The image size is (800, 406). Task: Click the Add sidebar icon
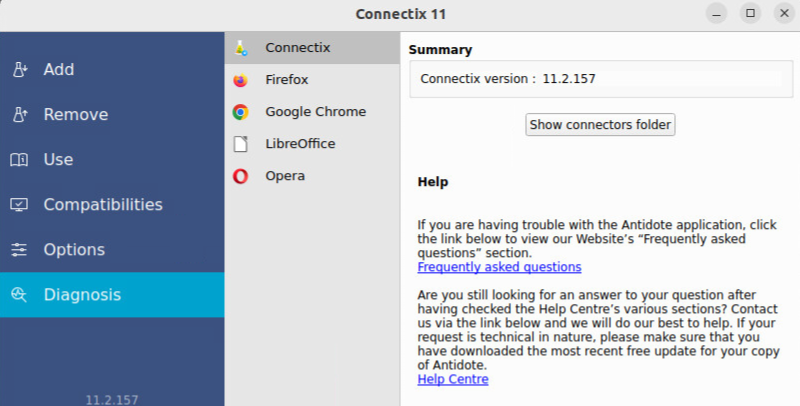coord(19,70)
